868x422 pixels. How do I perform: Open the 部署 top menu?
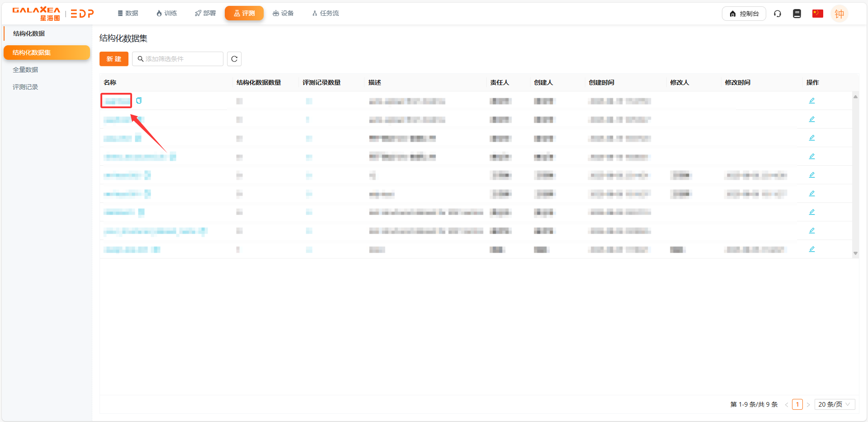pyautogui.click(x=205, y=14)
